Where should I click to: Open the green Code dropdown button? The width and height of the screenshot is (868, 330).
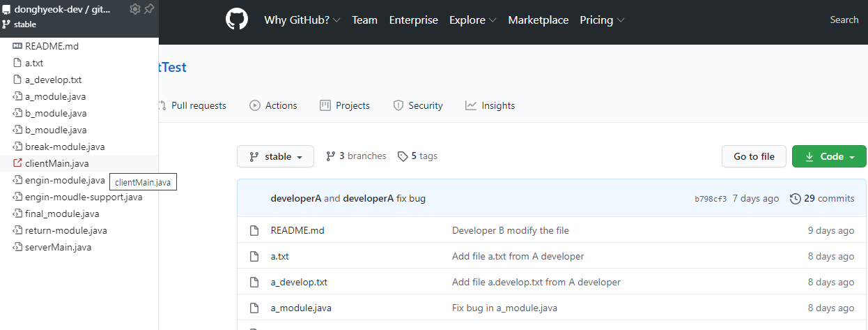pyautogui.click(x=829, y=156)
